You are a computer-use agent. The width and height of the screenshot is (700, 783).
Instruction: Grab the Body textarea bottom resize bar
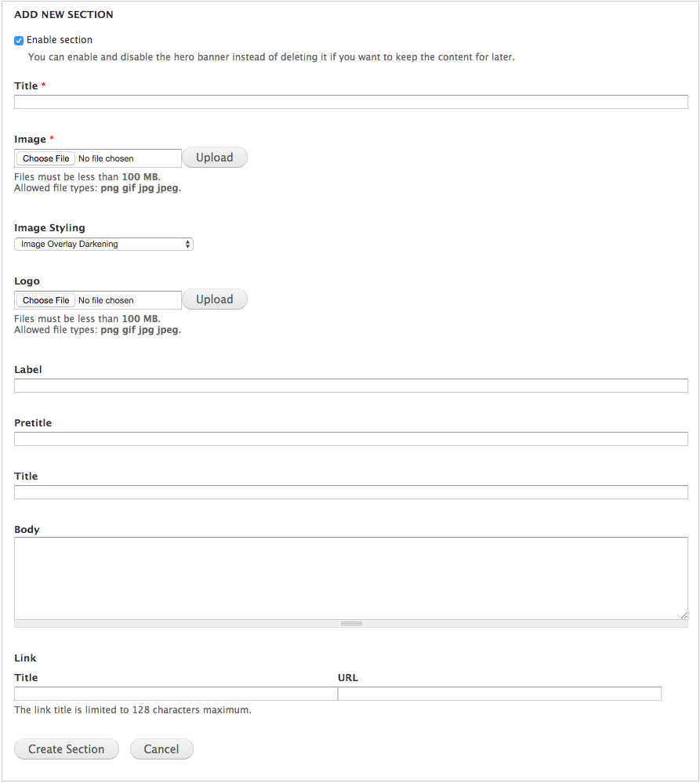tap(350, 624)
